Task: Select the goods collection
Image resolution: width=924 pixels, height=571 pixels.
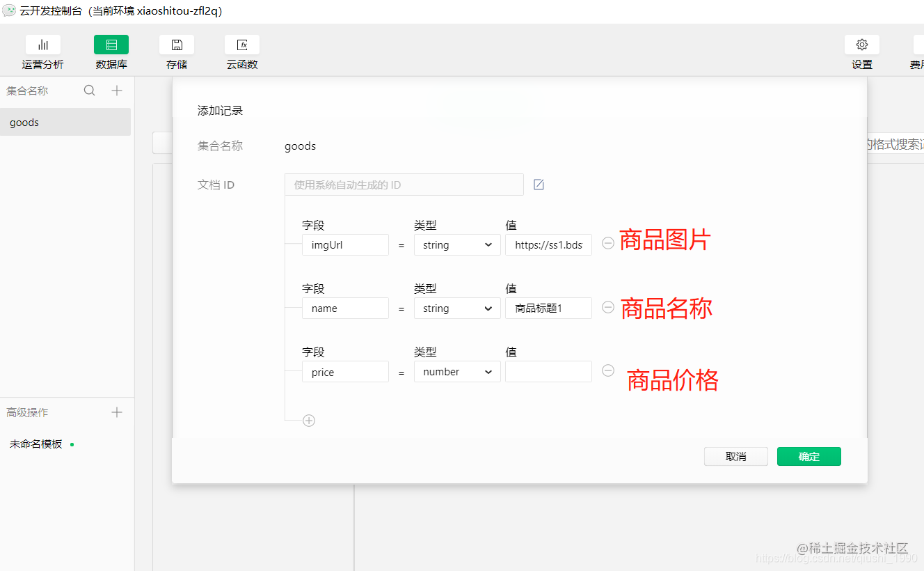Action: (x=65, y=122)
